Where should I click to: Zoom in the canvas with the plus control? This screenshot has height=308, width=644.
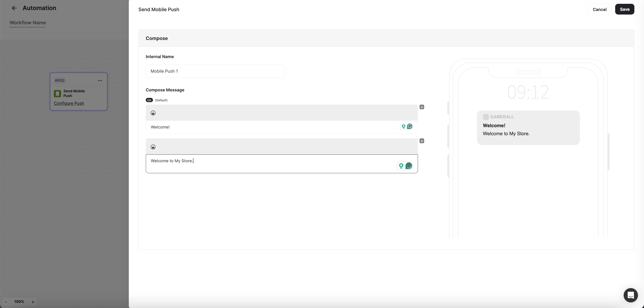point(33,302)
